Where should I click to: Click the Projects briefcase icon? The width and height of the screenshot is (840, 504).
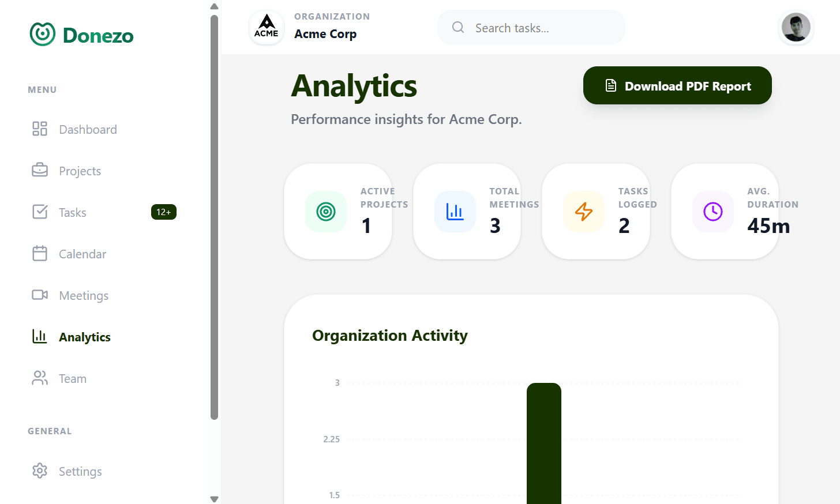39,170
